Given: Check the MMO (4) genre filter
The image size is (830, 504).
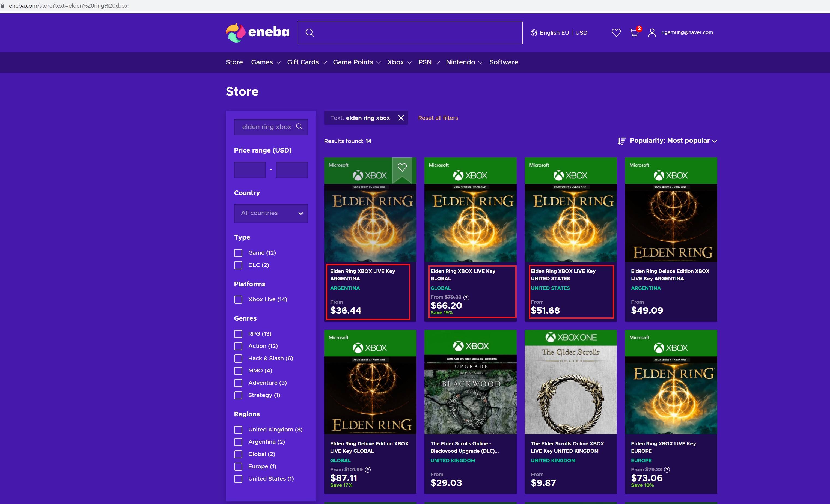Looking at the screenshot, I should (x=238, y=371).
